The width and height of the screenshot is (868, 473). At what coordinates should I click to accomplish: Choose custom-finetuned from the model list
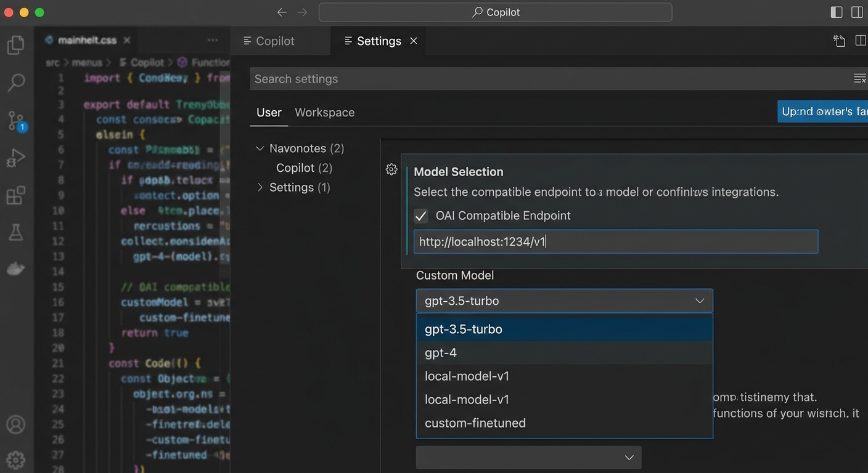pos(564,423)
